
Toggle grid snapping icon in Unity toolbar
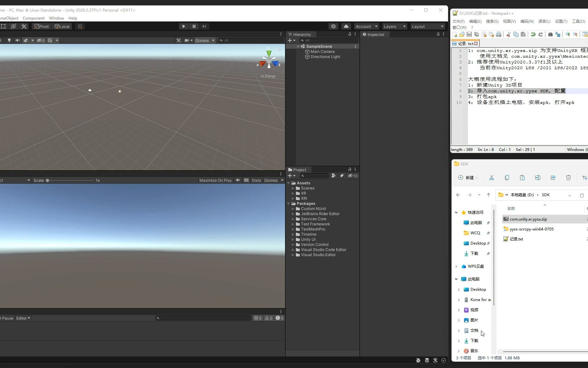pos(80,26)
